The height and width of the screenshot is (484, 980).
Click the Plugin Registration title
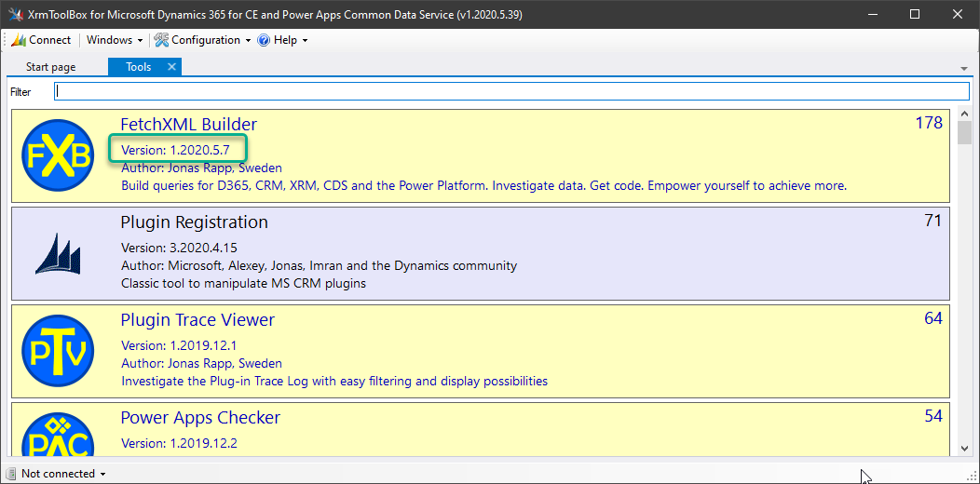195,222
